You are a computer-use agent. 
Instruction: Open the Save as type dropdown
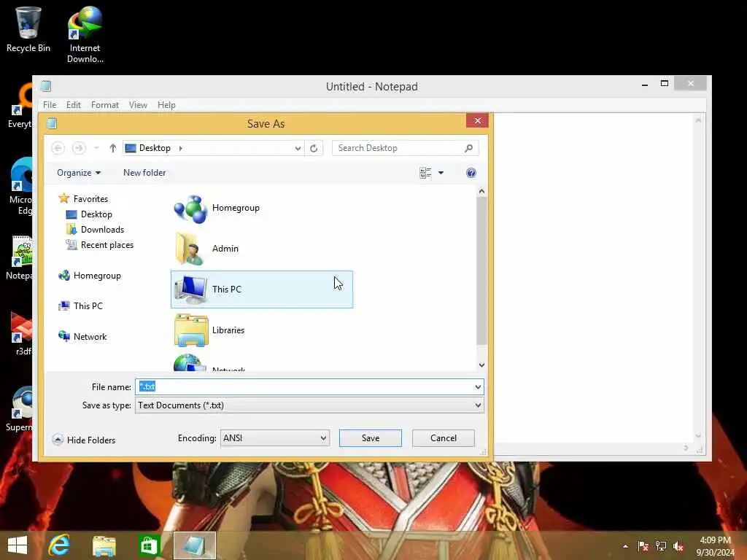point(478,405)
